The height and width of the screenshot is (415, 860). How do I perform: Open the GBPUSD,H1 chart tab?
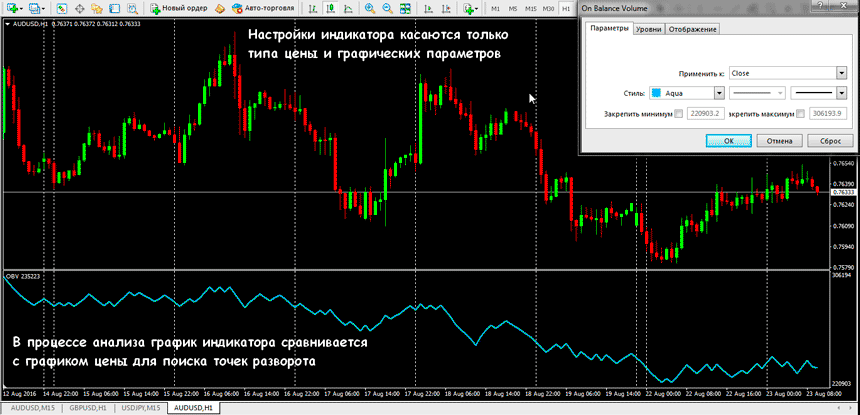[x=89, y=409]
